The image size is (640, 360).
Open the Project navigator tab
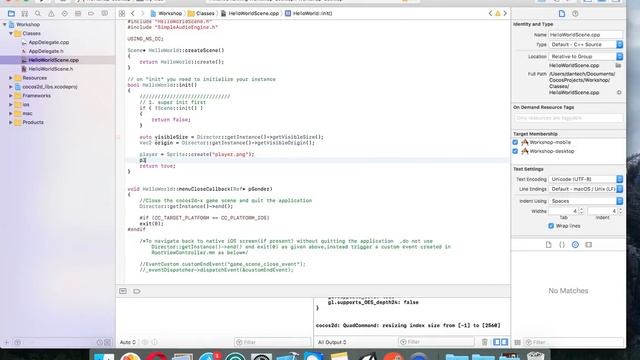click(x=11, y=13)
